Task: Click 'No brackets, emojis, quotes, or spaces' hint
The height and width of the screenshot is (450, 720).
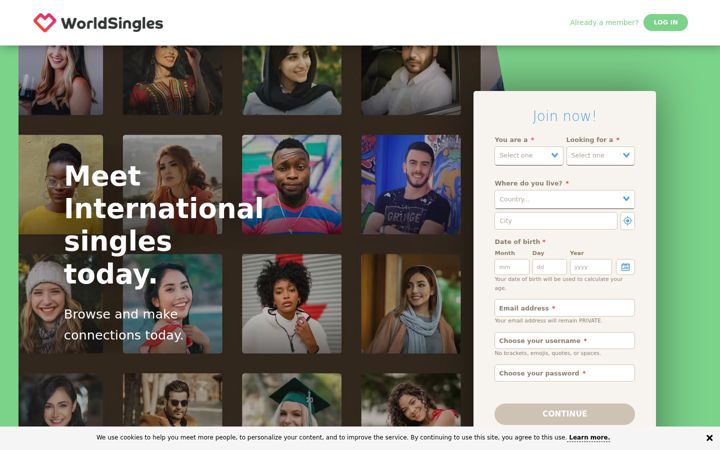Action: [x=547, y=353]
